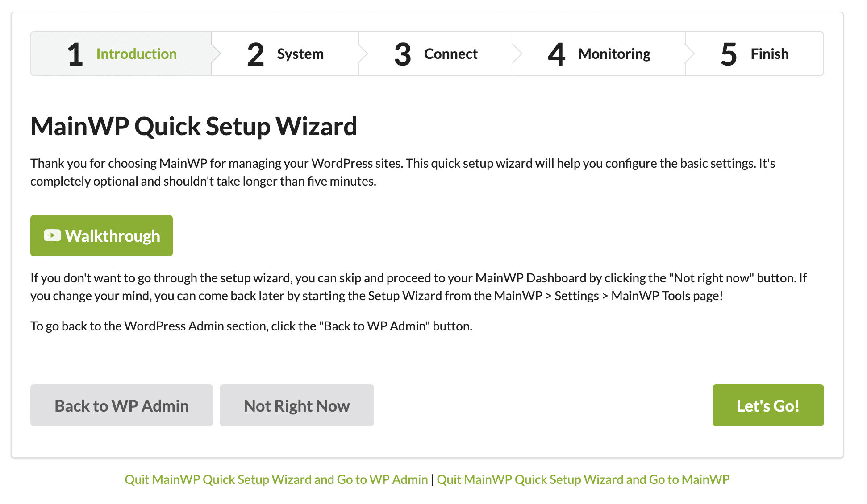Go to the System step
The image size is (867, 504).
click(285, 54)
